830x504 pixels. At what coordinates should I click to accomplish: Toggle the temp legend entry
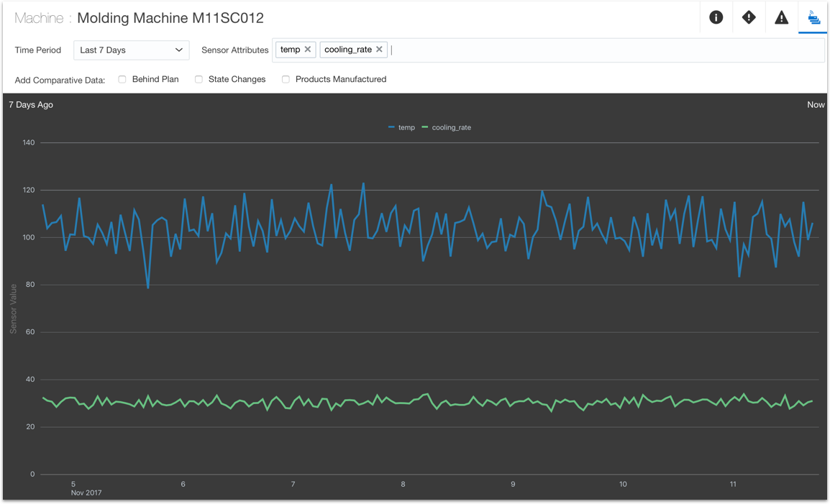tap(402, 127)
